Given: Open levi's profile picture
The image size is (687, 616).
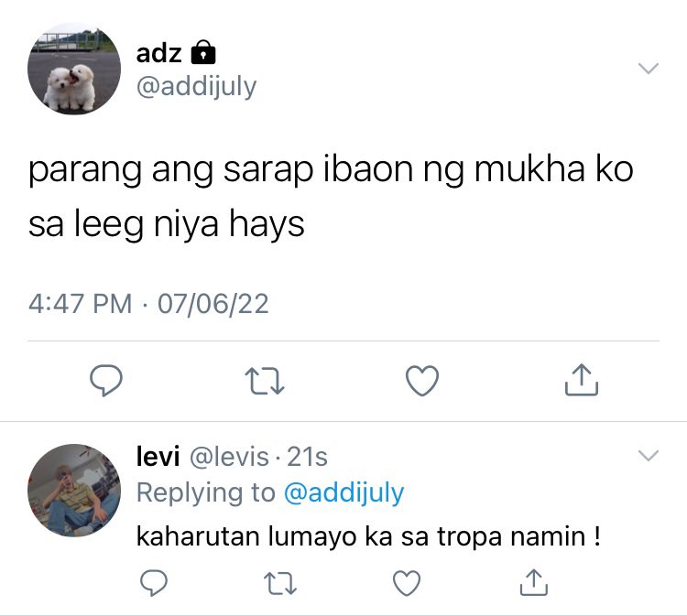Looking at the screenshot, I should 74,491.
